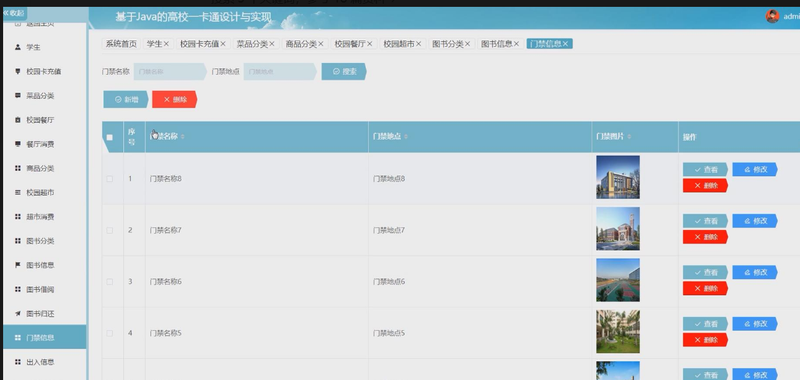Click the 搜索 search button
Viewport: 800px width, 380px height.
tap(344, 71)
